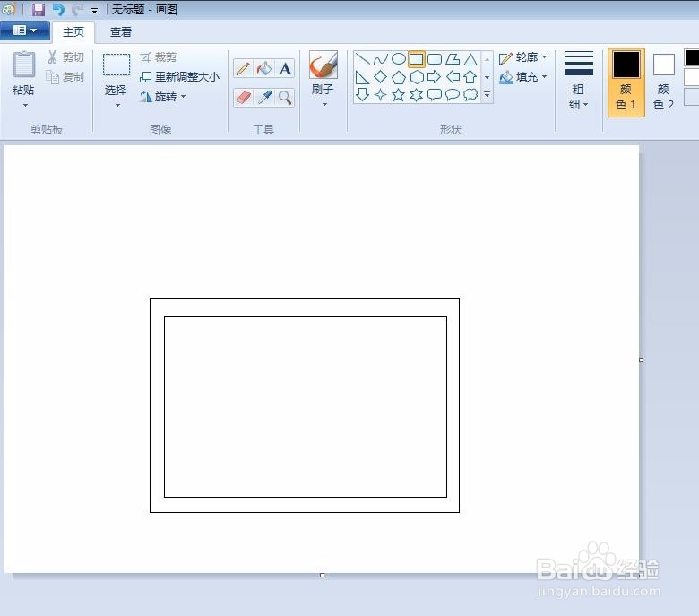Viewport: 699px width, 616px height.
Task: Select the Fill with color bucket tool
Action: click(x=263, y=69)
